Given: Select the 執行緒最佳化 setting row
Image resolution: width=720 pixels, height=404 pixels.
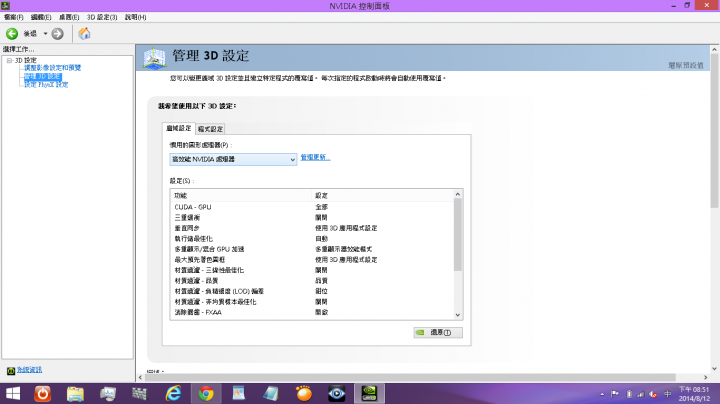Looking at the screenshot, I should pos(311,239).
